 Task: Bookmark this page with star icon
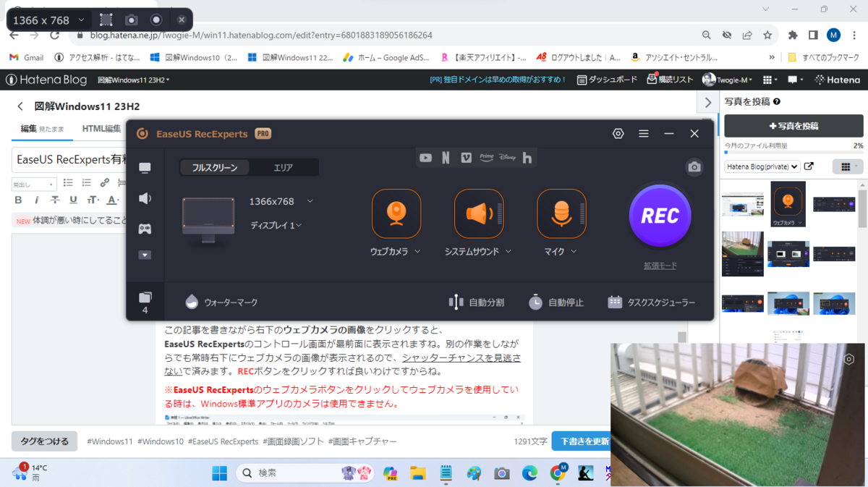(767, 35)
